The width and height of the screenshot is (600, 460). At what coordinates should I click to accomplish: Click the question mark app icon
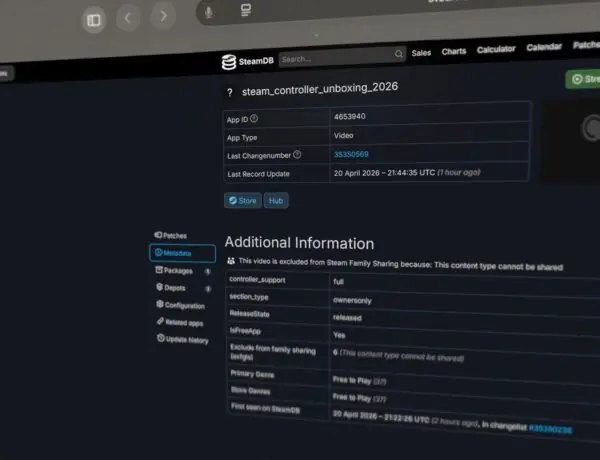click(x=230, y=93)
